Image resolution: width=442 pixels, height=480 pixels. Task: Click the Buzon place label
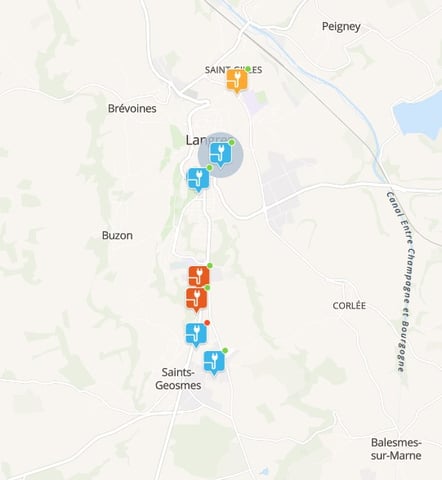click(x=117, y=235)
